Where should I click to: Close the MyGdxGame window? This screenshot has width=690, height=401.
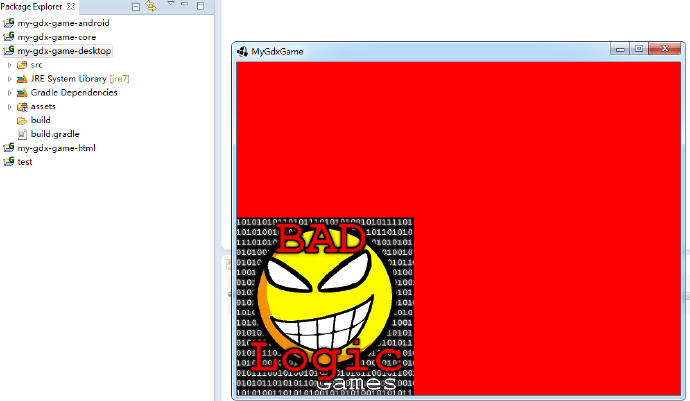(665, 49)
